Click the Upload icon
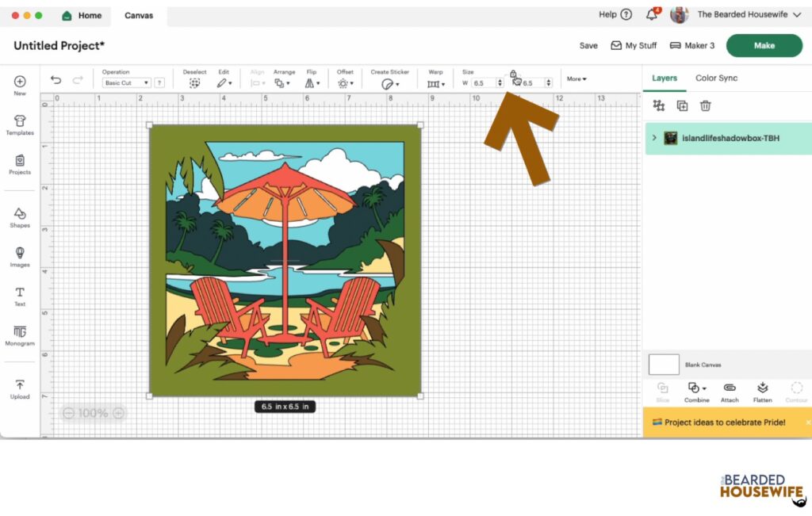The image size is (812, 516). click(x=20, y=388)
